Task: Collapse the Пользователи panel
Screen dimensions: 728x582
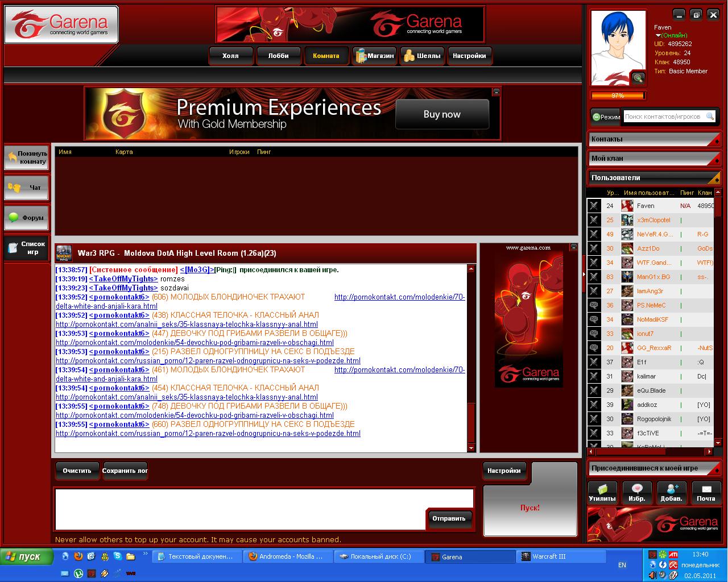Action: (654, 178)
